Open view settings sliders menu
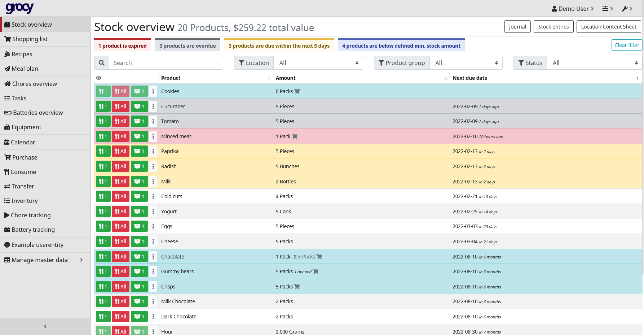 click(607, 9)
